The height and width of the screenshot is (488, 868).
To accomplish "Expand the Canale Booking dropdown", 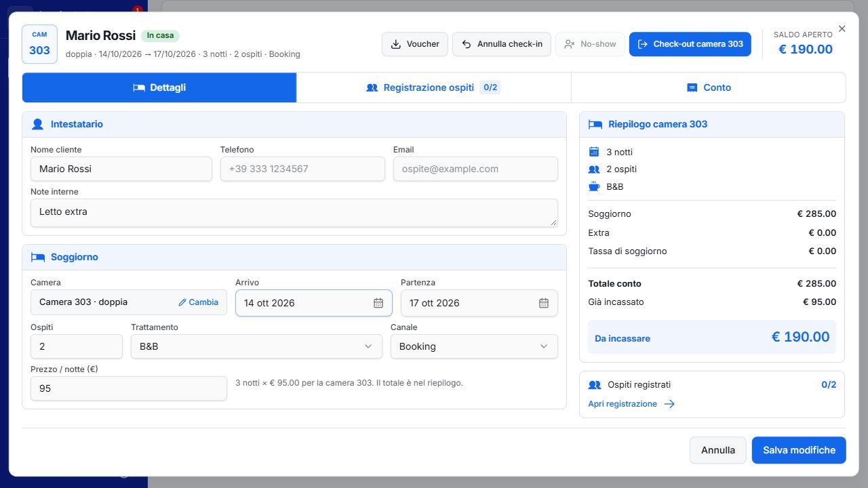I will pyautogui.click(x=474, y=346).
